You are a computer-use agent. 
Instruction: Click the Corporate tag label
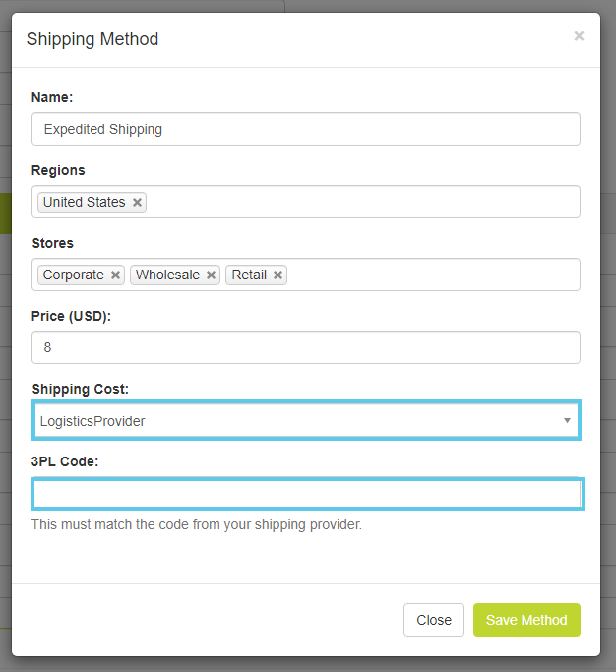coord(73,275)
